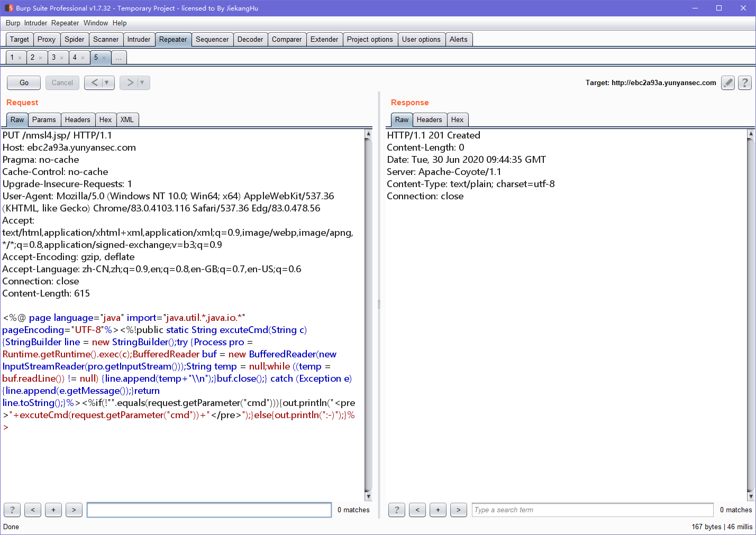
Task: Open the Intruder menu
Action: (35, 23)
